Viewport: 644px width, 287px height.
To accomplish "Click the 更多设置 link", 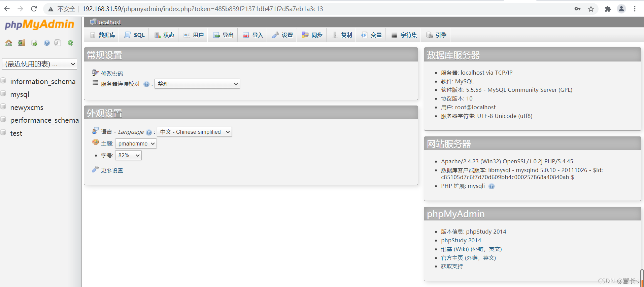I will (x=112, y=170).
